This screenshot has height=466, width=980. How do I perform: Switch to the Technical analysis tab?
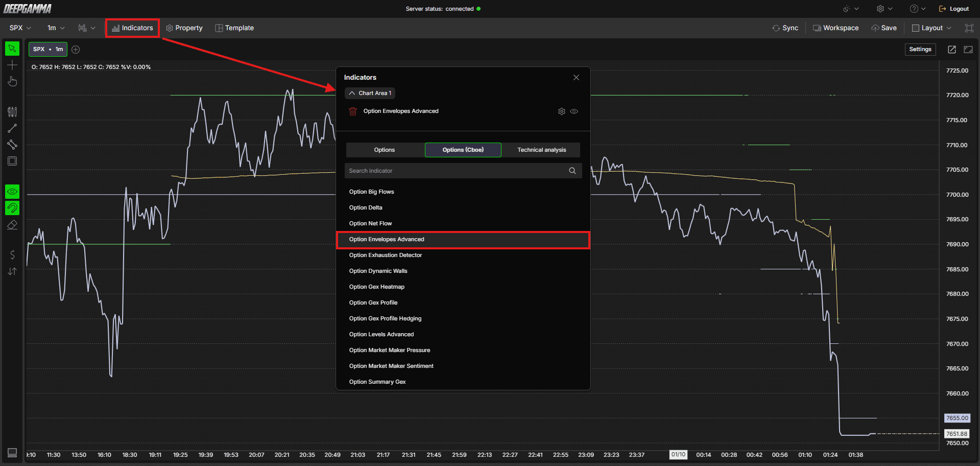541,150
